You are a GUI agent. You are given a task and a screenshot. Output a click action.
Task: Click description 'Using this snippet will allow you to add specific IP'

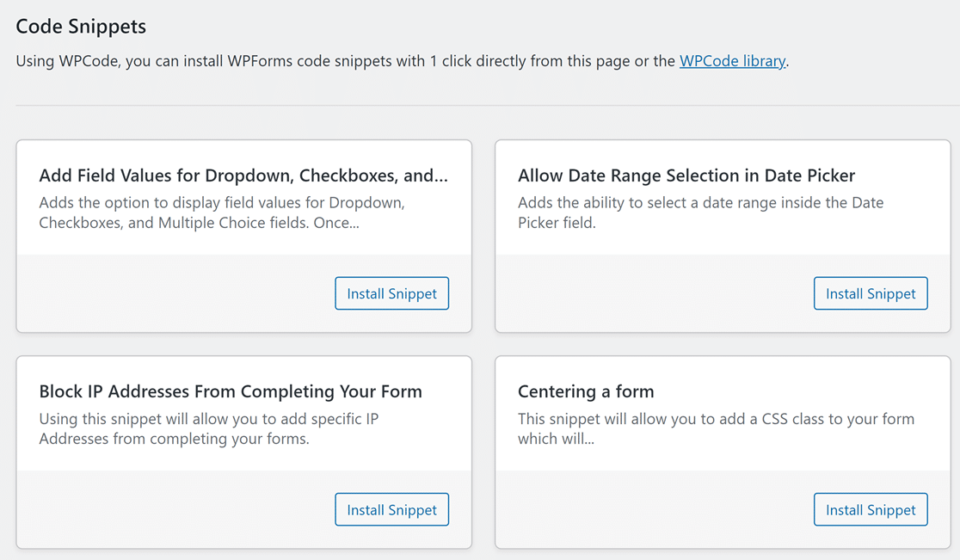click(209, 428)
